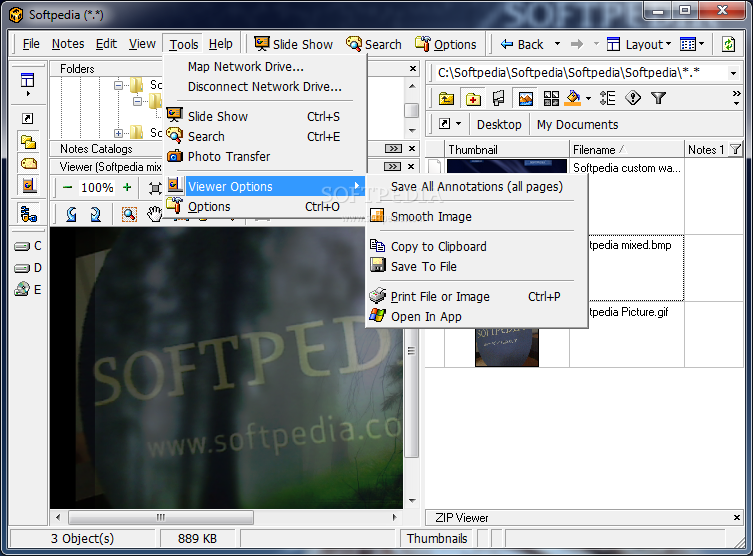The height and width of the screenshot is (556, 753).
Task: Click the Notes 1 column header
Action: click(x=706, y=150)
